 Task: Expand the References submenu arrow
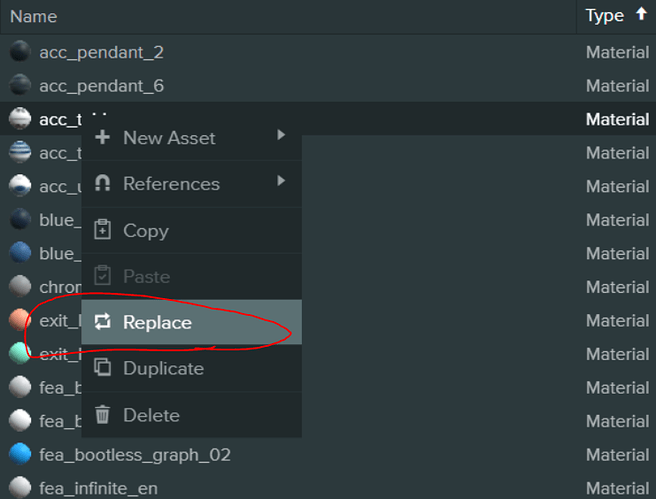click(281, 181)
